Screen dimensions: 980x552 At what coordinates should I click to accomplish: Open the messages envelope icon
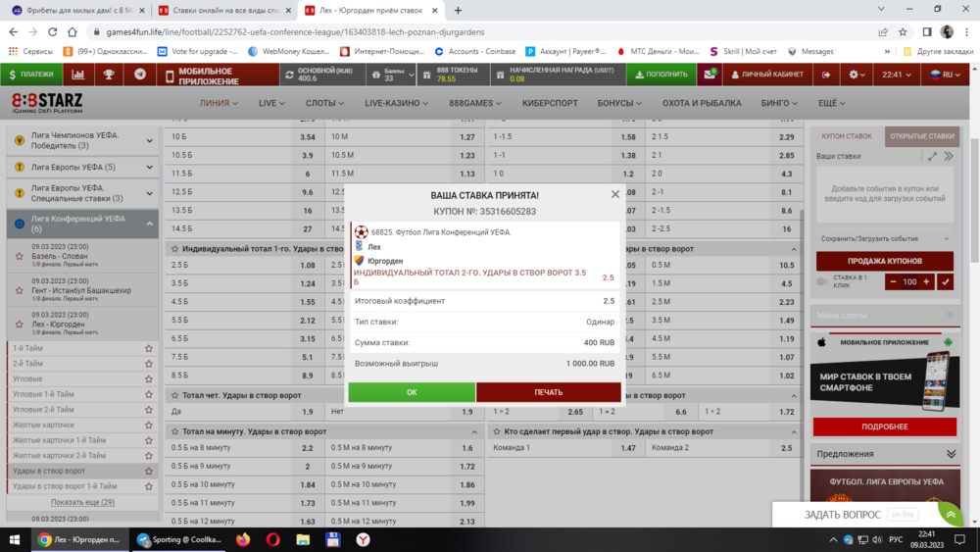coord(709,75)
